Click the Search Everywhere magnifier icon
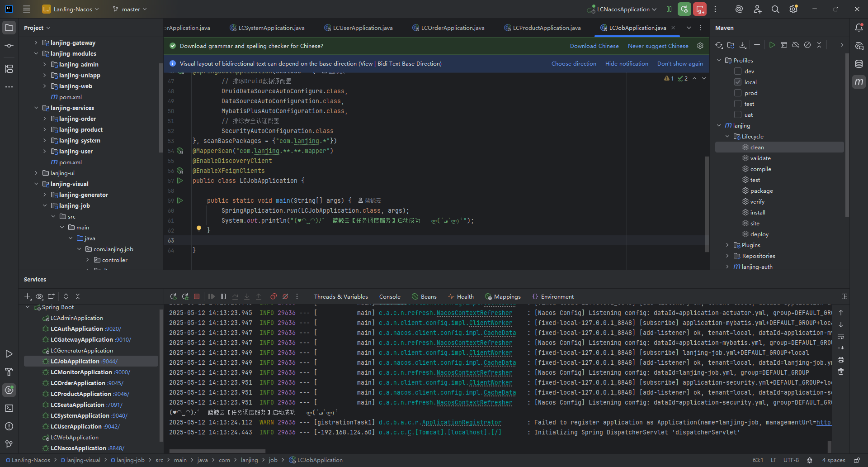This screenshot has height=467, width=868. [775, 9]
